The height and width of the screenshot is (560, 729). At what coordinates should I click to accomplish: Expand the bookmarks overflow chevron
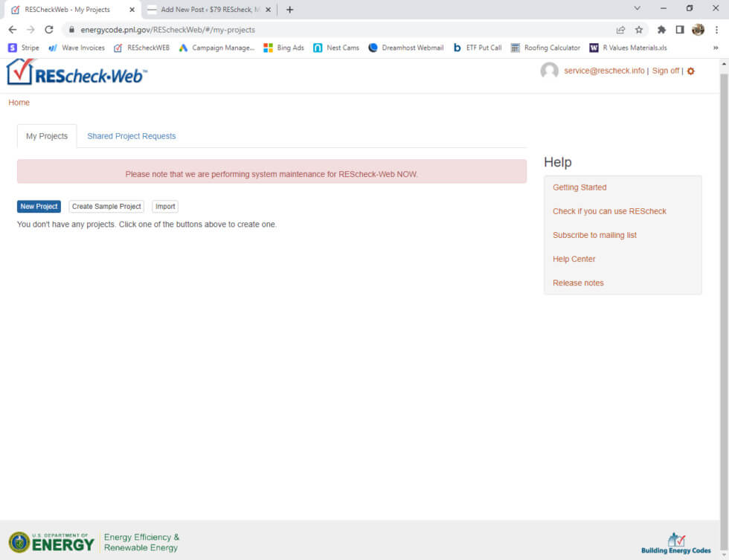[716, 47]
